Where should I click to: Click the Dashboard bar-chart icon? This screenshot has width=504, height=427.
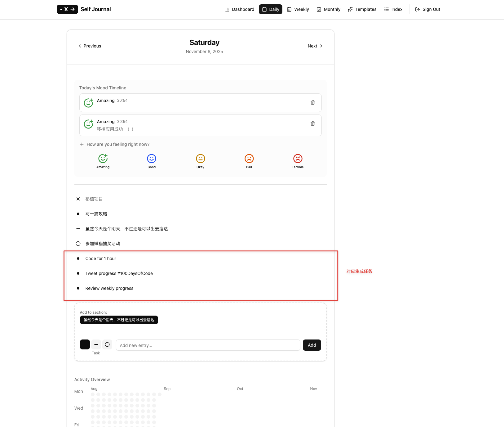coord(227,9)
